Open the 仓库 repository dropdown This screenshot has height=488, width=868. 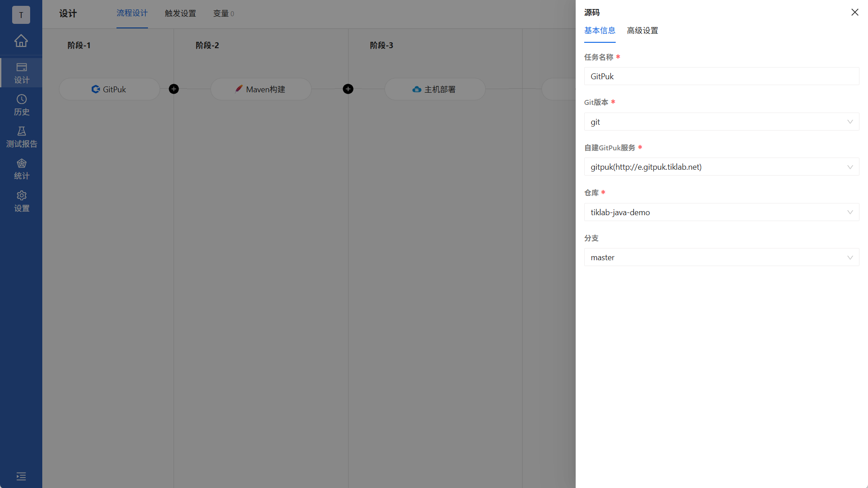[721, 212]
